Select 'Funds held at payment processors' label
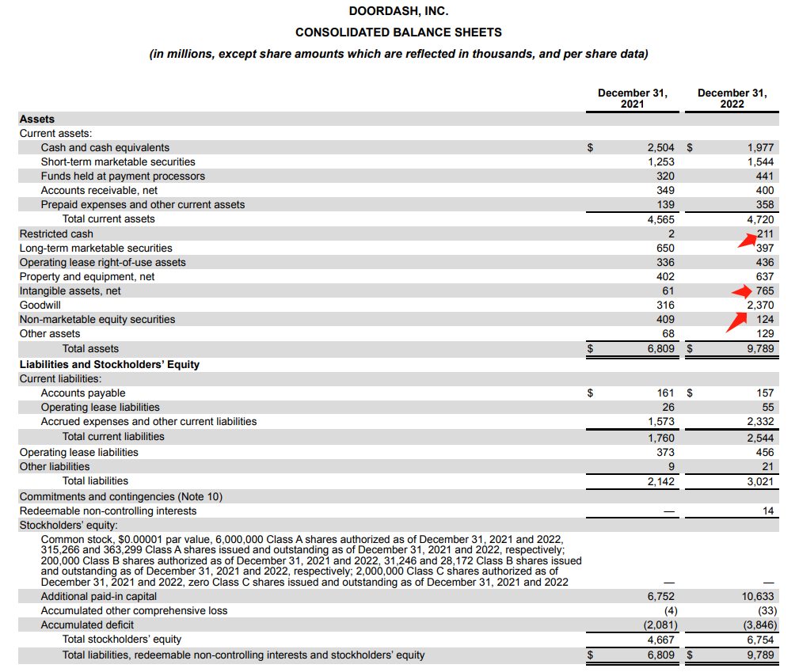 tap(123, 177)
